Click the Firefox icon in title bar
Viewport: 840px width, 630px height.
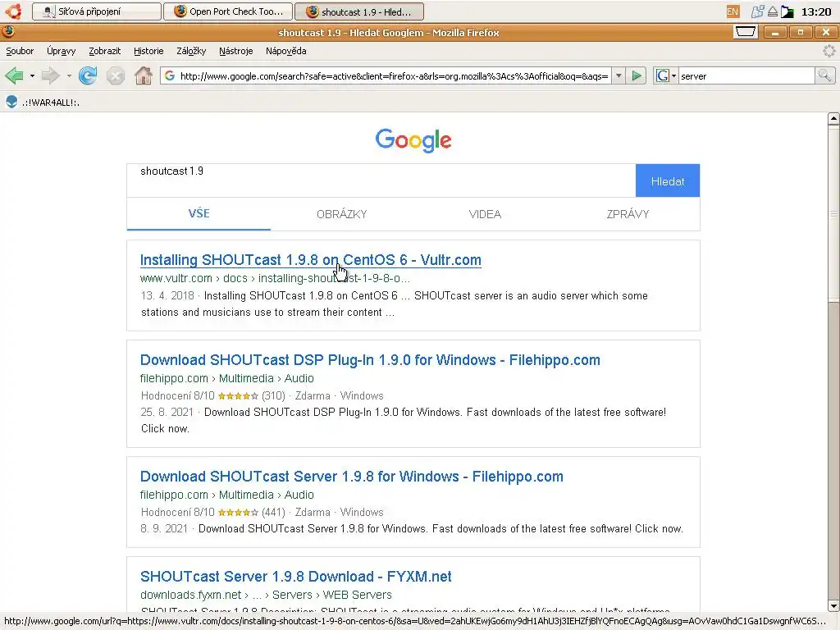click(x=8, y=32)
